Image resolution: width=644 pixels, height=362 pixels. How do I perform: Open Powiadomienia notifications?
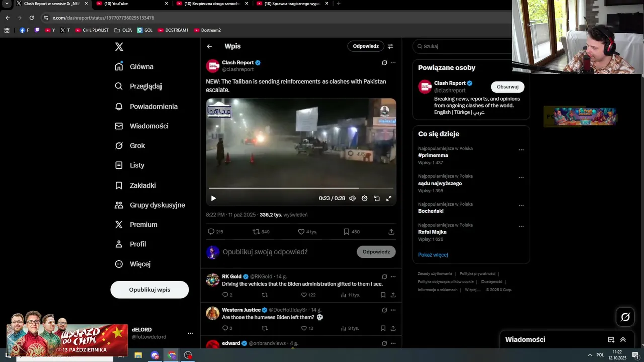coord(146,107)
